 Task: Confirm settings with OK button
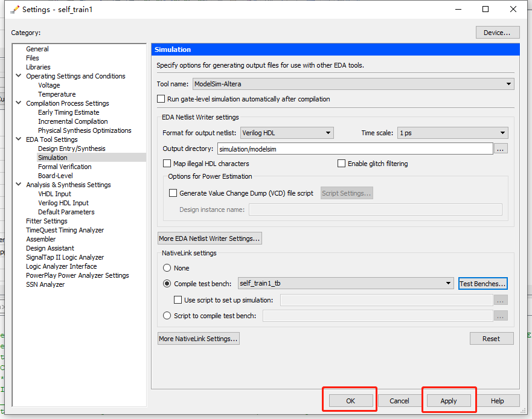click(351, 401)
